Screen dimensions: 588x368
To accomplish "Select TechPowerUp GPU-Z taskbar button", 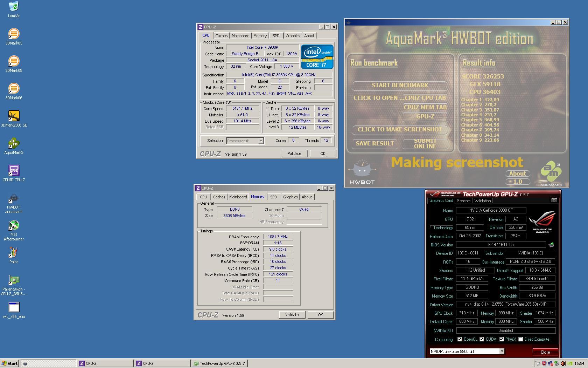I will point(220,363).
